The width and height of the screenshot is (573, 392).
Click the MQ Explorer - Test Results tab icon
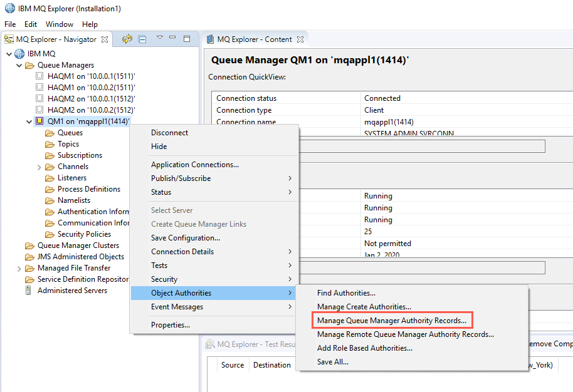click(x=210, y=344)
